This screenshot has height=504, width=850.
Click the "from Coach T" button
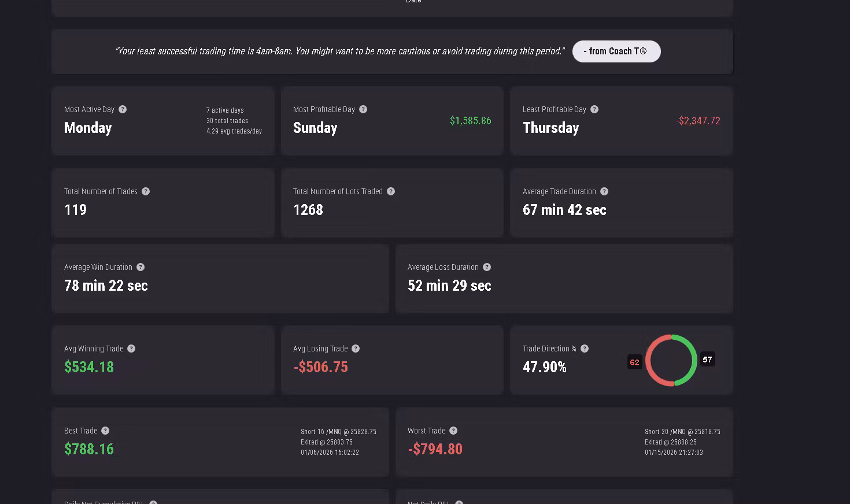click(x=616, y=51)
